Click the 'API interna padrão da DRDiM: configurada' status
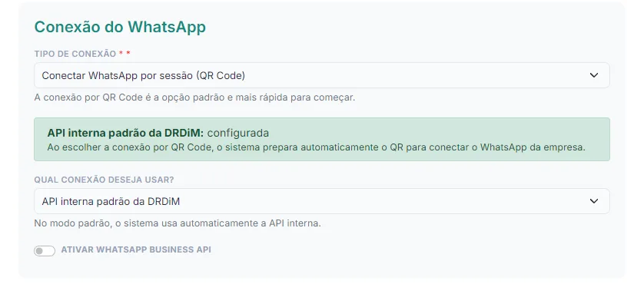 158,133
